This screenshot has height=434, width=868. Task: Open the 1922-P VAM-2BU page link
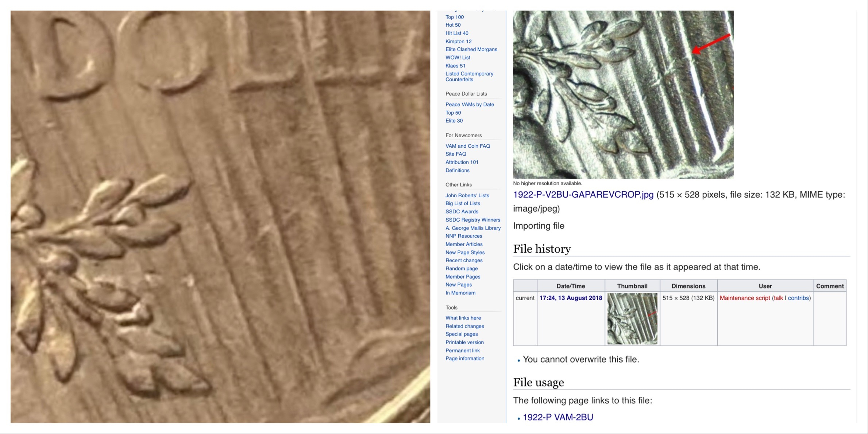click(x=558, y=417)
